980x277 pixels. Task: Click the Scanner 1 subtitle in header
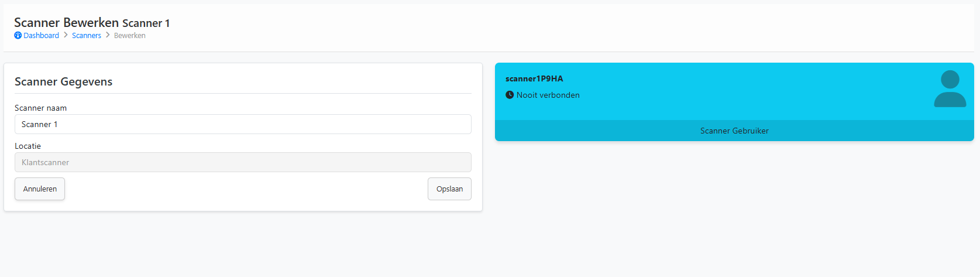click(x=146, y=23)
